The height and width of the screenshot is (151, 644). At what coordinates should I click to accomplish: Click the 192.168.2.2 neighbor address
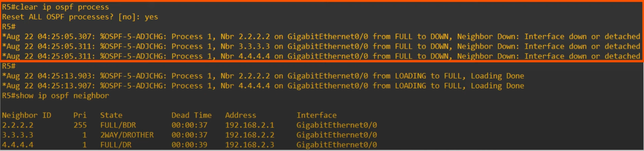pos(249,135)
